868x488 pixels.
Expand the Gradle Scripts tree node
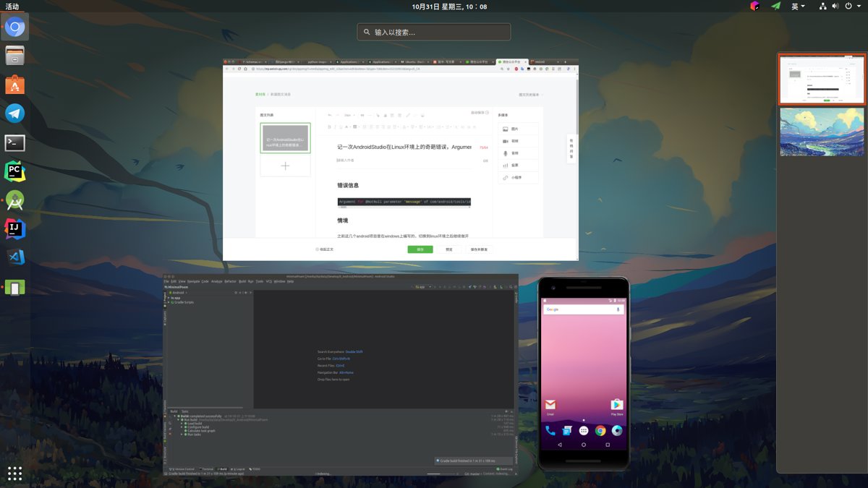pyautogui.click(x=169, y=302)
